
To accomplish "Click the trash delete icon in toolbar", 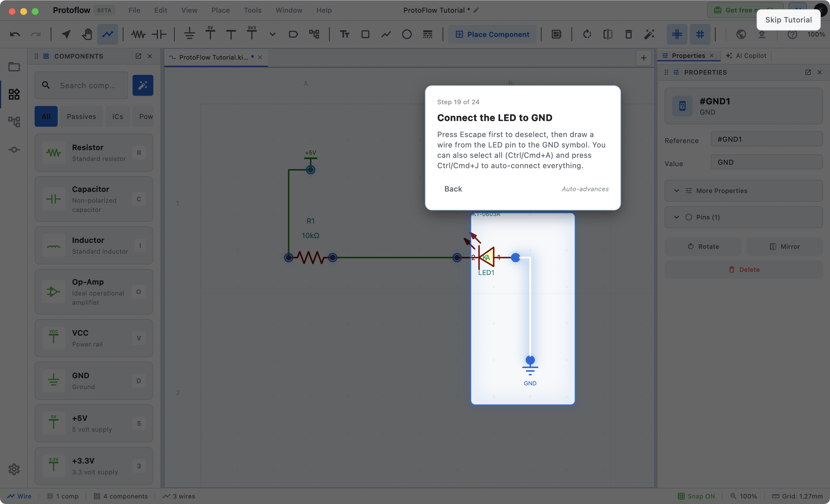I will click(629, 34).
